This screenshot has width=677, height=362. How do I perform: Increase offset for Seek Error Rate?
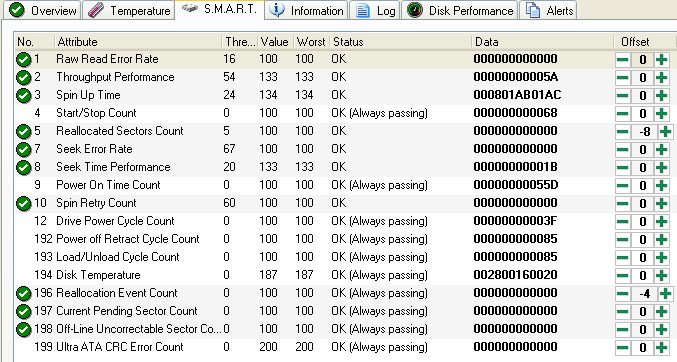(661, 149)
